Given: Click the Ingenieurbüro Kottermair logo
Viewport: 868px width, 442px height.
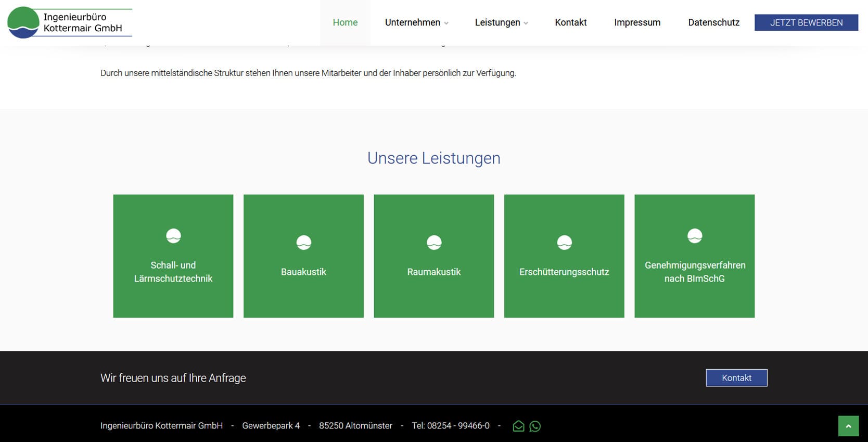Looking at the screenshot, I should [70, 23].
